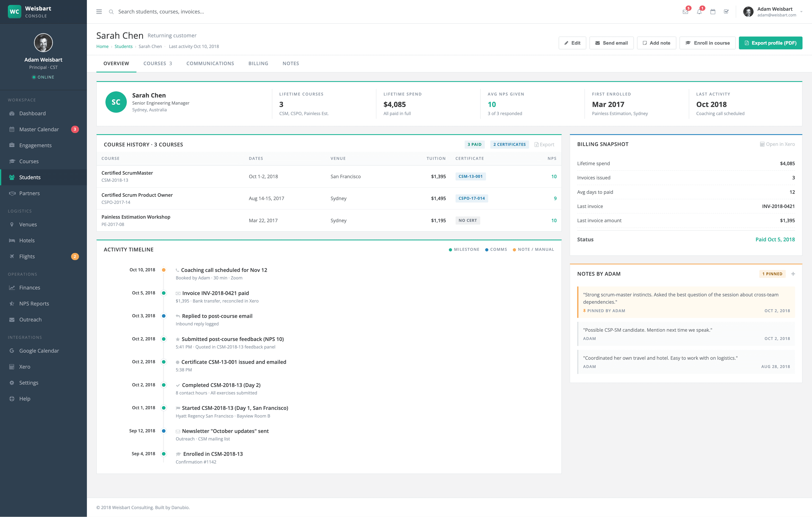Click the 1 PINNED badge
This screenshot has width=812, height=517.
772,274
